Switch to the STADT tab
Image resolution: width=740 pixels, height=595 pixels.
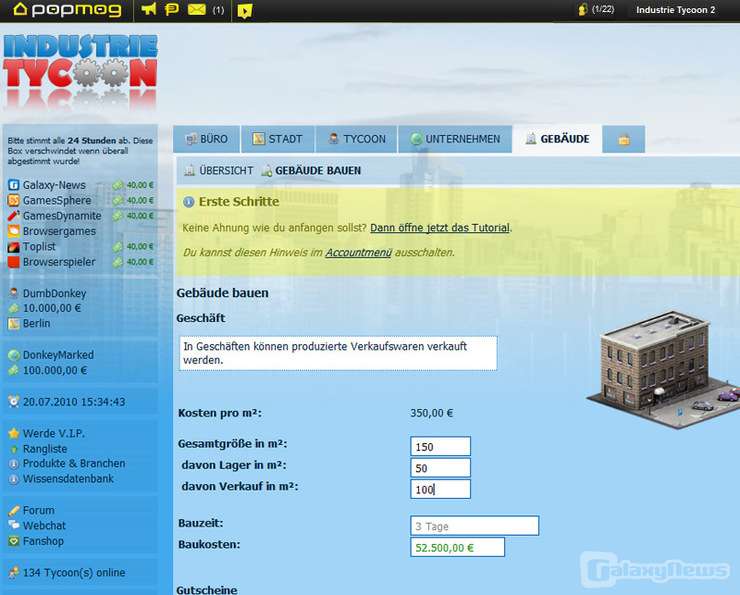(278, 139)
